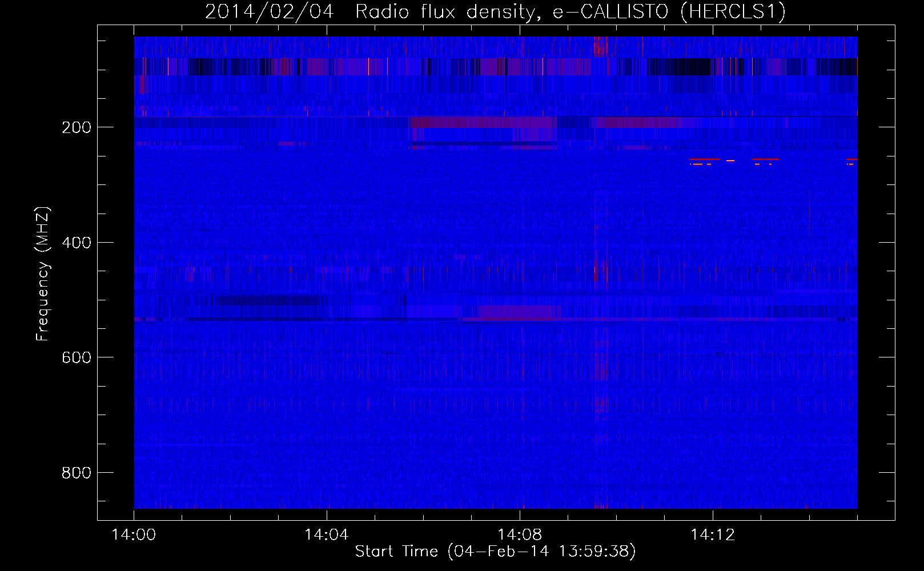This screenshot has height=571, width=924.
Task: Click the '14:04' time tick label
Action: pos(327,534)
